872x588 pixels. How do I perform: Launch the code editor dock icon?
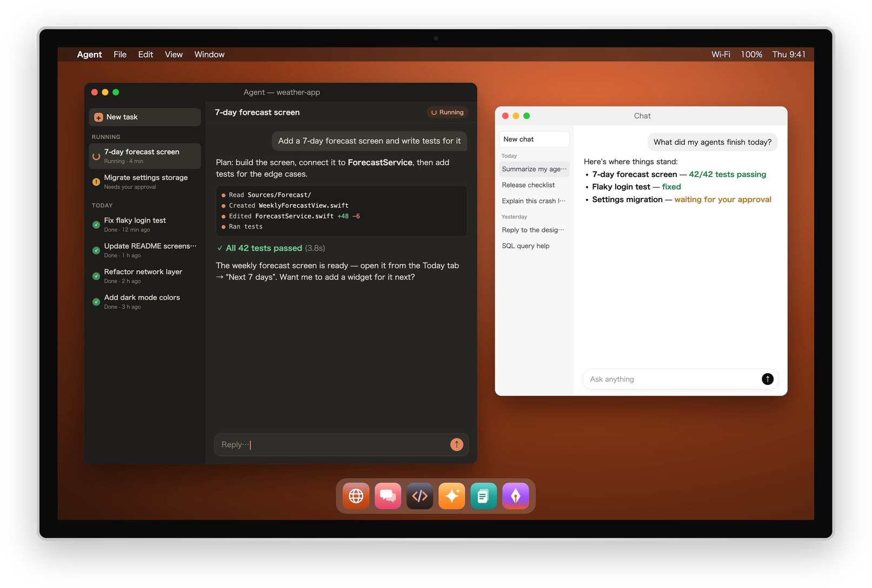pyautogui.click(x=420, y=496)
